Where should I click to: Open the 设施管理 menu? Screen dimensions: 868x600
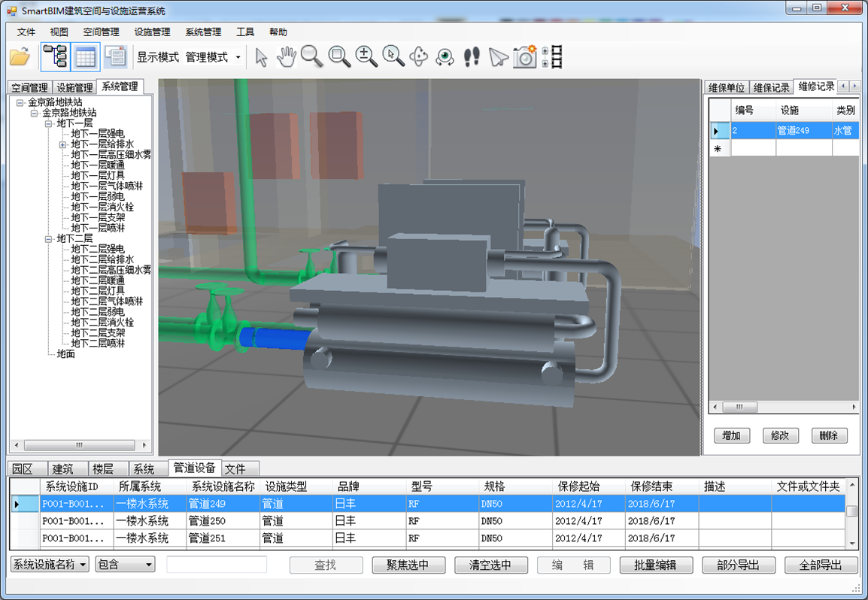point(152,32)
